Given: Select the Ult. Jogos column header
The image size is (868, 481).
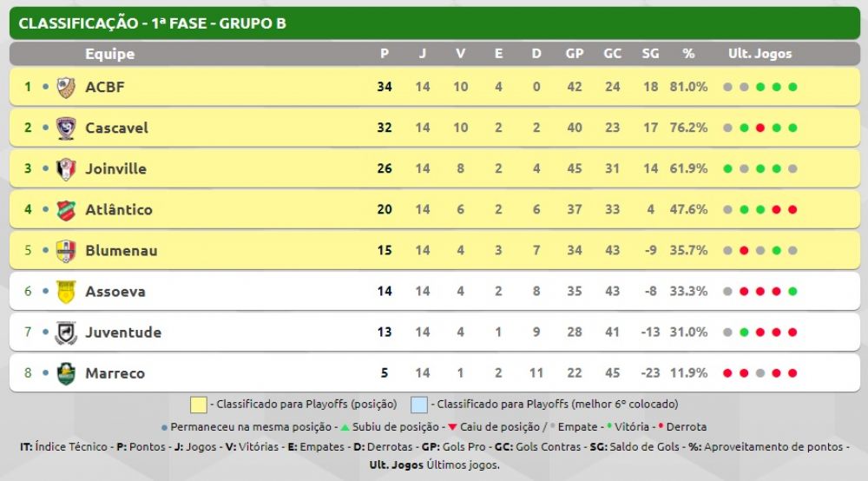Looking at the screenshot, I should (x=759, y=54).
